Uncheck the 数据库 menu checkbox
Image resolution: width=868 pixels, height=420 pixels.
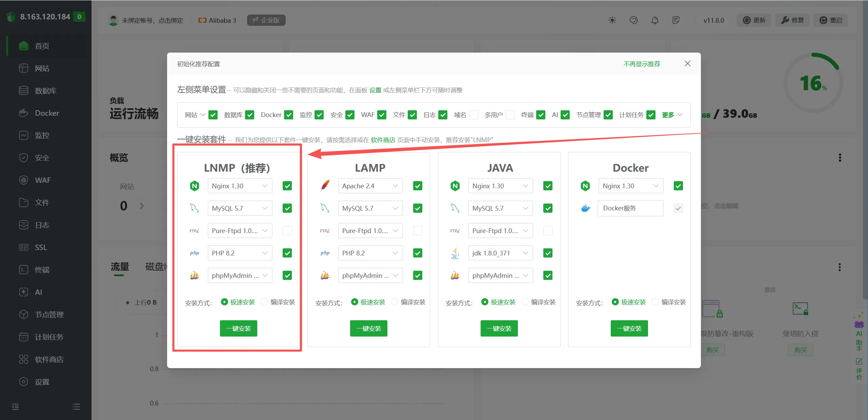(x=250, y=115)
